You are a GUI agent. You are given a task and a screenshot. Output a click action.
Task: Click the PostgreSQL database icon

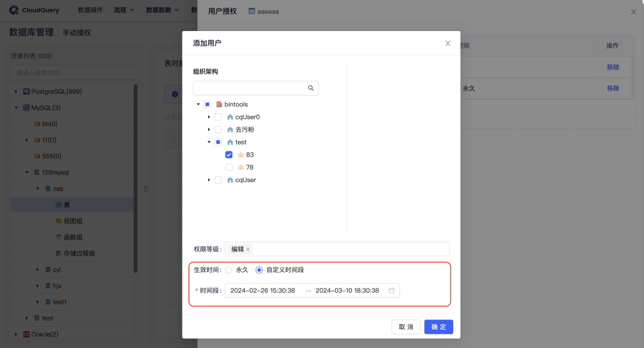point(26,91)
